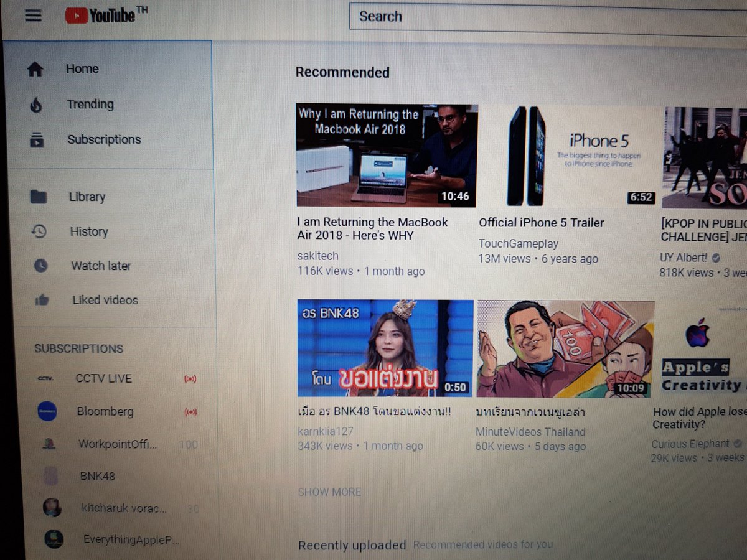Visit TouchGameplay channel link

tap(519, 244)
